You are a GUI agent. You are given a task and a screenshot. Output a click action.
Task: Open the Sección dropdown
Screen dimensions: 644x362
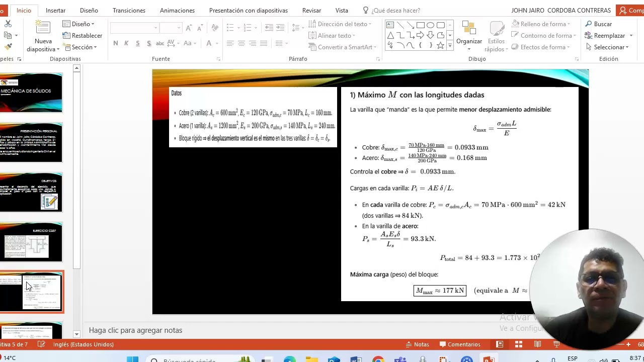click(79, 47)
